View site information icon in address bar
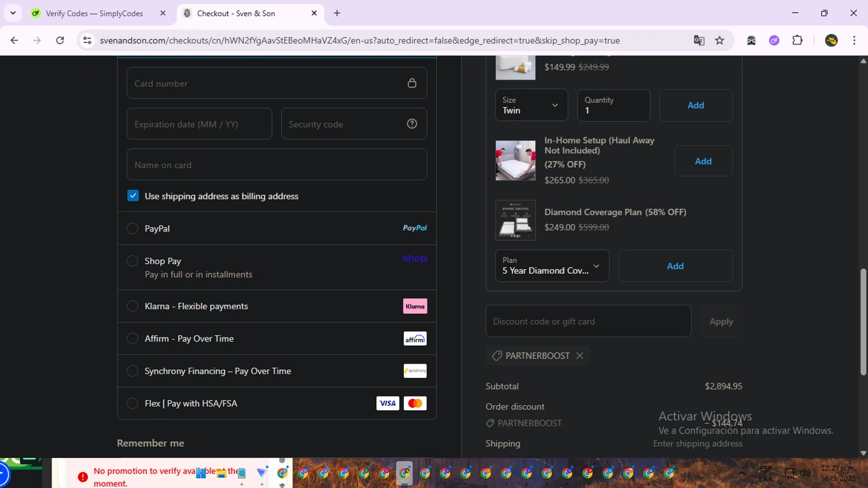 (87, 41)
